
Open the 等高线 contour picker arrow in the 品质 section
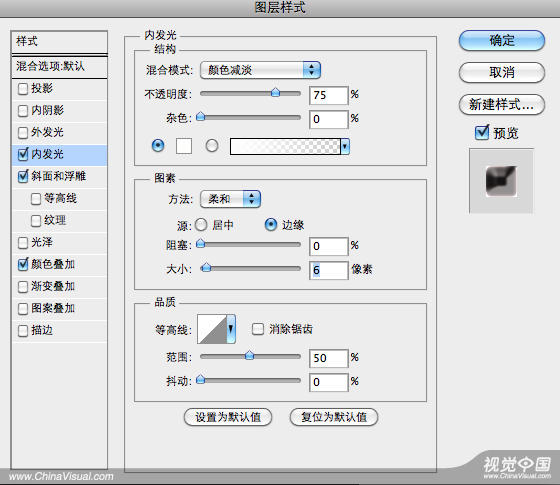[231, 329]
